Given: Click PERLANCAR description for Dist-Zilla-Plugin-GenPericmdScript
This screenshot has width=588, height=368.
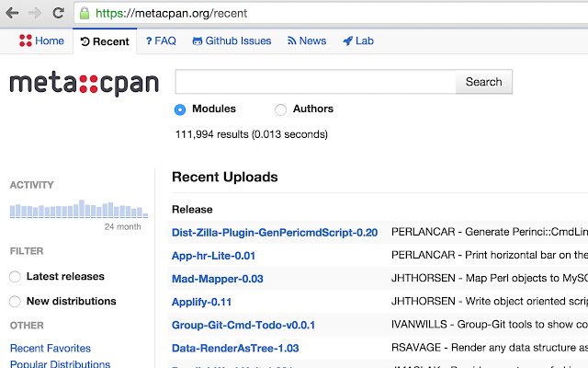Looking at the screenshot, I should tap(490, 232).
